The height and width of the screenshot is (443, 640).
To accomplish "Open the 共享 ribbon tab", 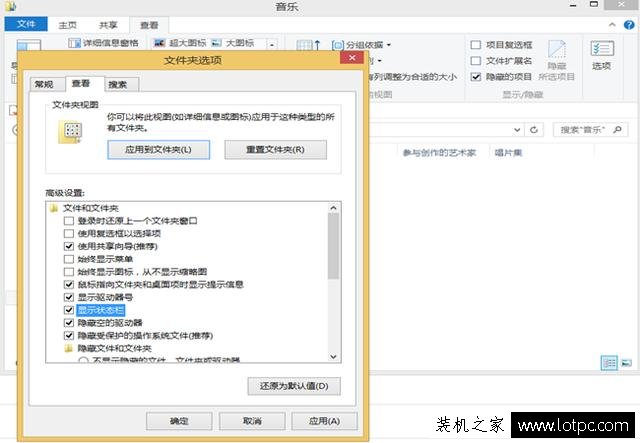I will coord(108,25).
